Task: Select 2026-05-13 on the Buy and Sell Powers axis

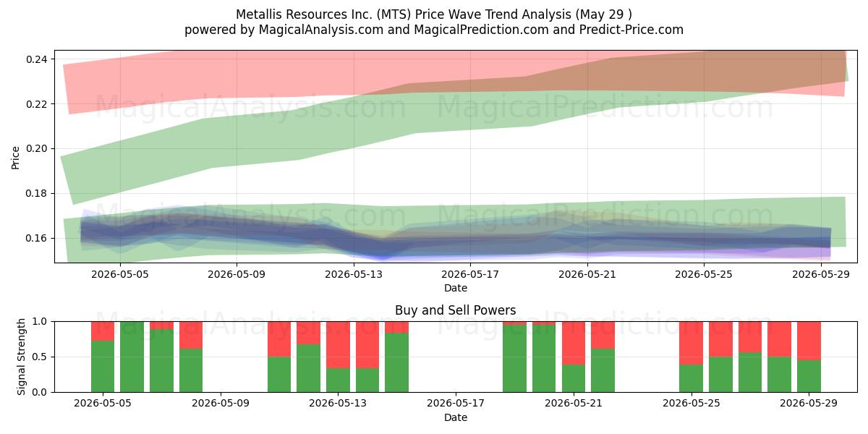Action: 339,404
